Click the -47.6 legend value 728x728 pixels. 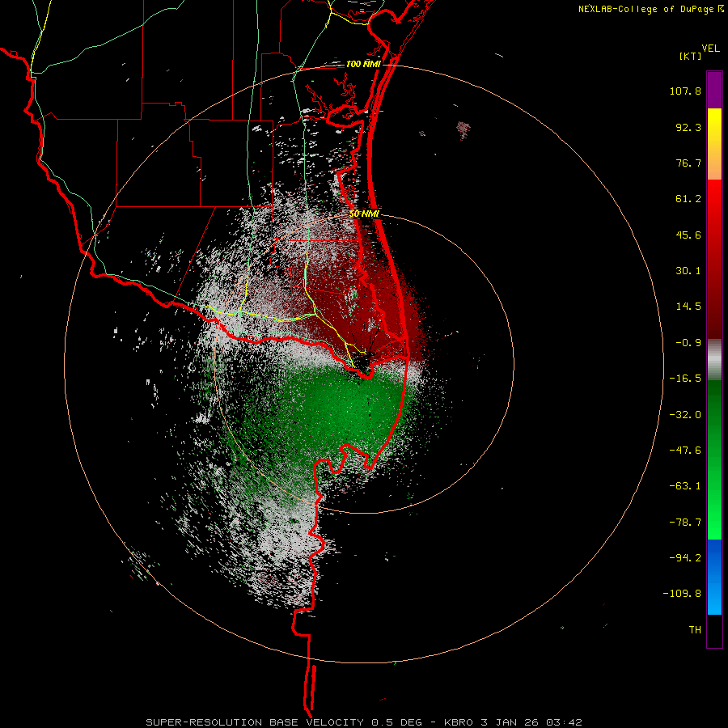pos(685,451)
